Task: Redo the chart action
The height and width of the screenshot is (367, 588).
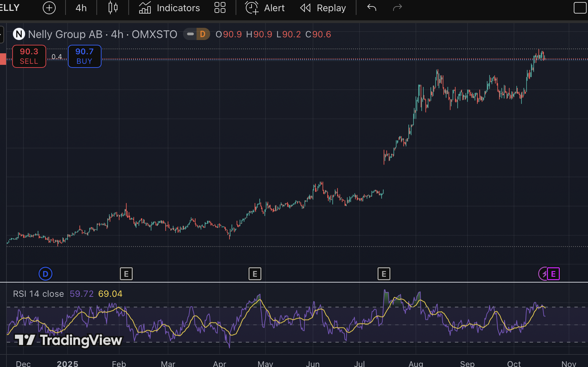Action: (x=397, y=8)
